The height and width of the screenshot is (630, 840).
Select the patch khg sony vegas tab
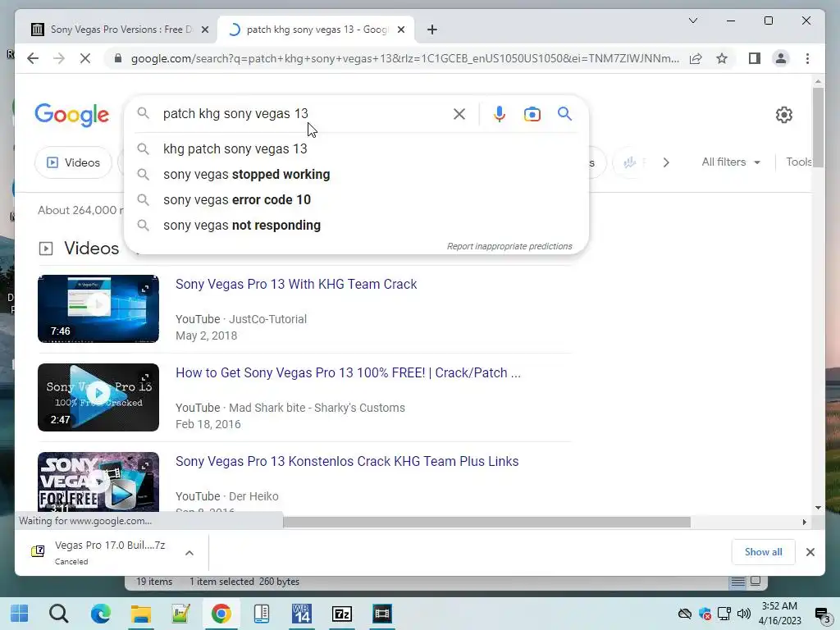(316, 30)
